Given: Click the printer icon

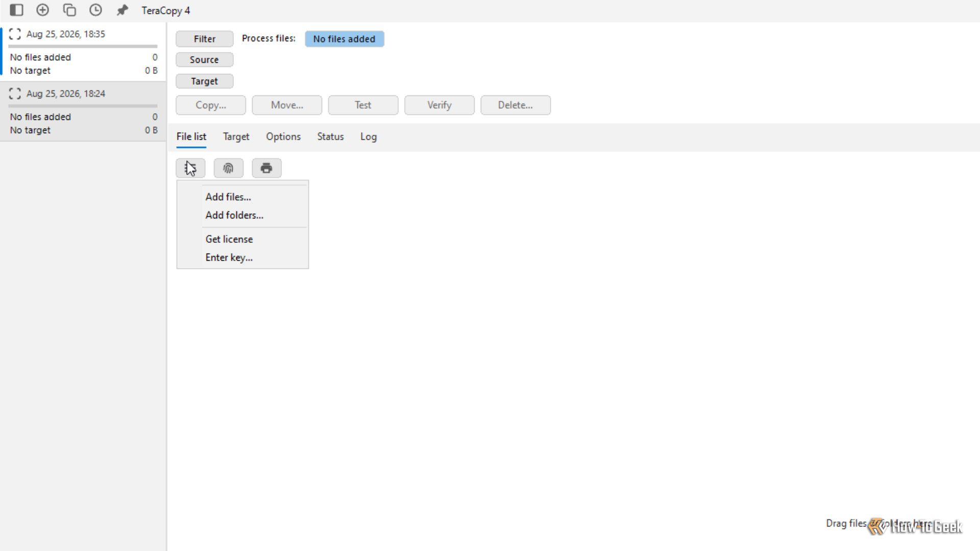Looking at the screenshot, I should [x=266, y=168].
